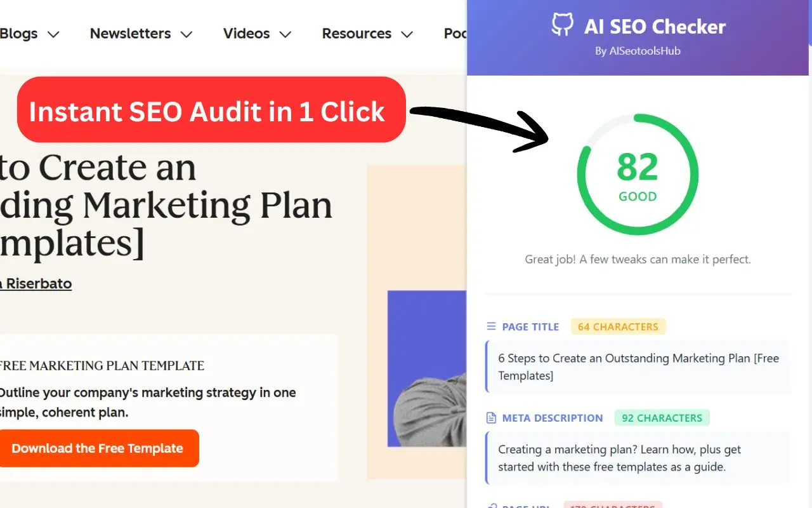
Task: Click the FREE MARKETING PLAN TEMPLATE heading
Action: point(101,366)
